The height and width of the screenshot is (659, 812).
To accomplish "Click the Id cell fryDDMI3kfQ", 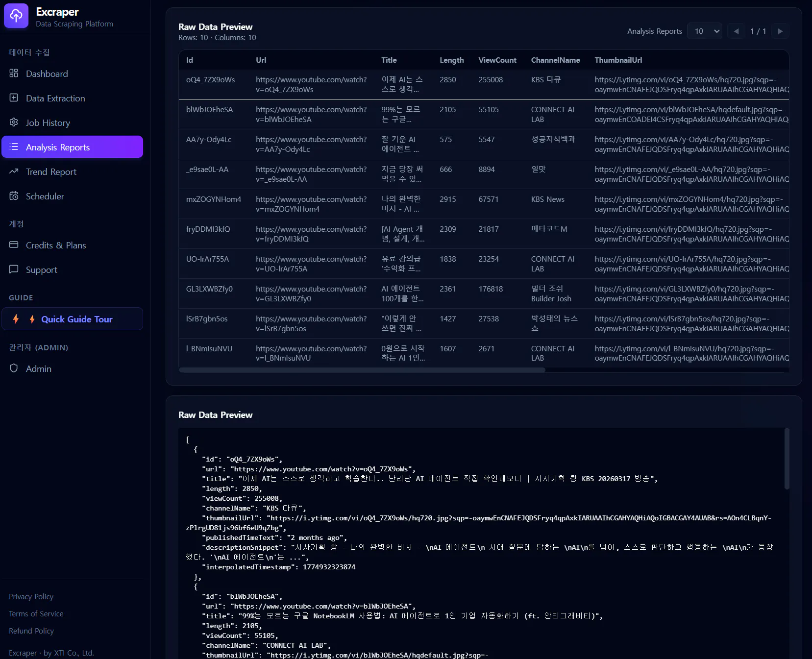I will click(x=208, y=229).
